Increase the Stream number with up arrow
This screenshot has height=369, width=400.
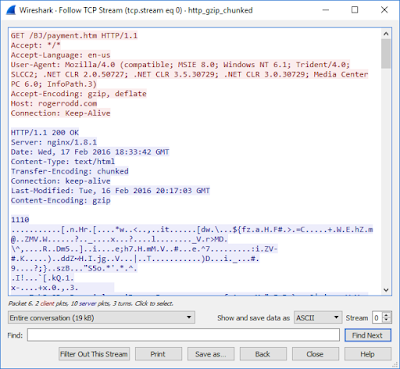tap(386, 315)
